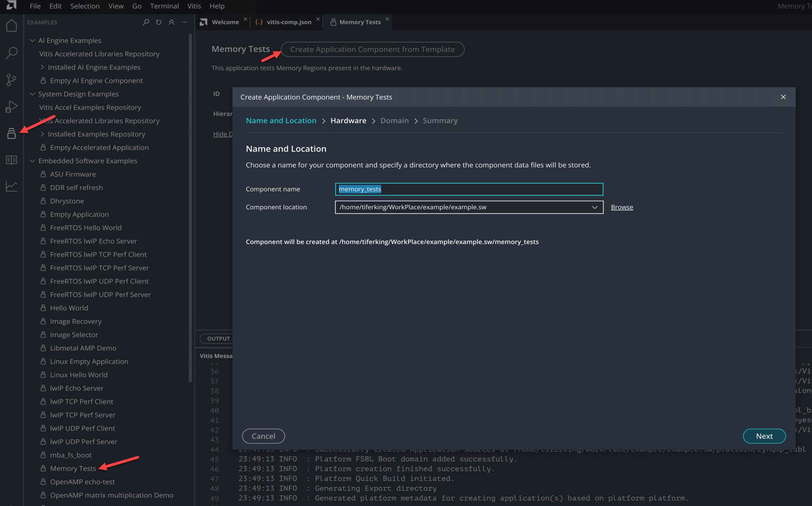Select Empty Accelerated Application template
812x506 pixels.
pos(99,148)
